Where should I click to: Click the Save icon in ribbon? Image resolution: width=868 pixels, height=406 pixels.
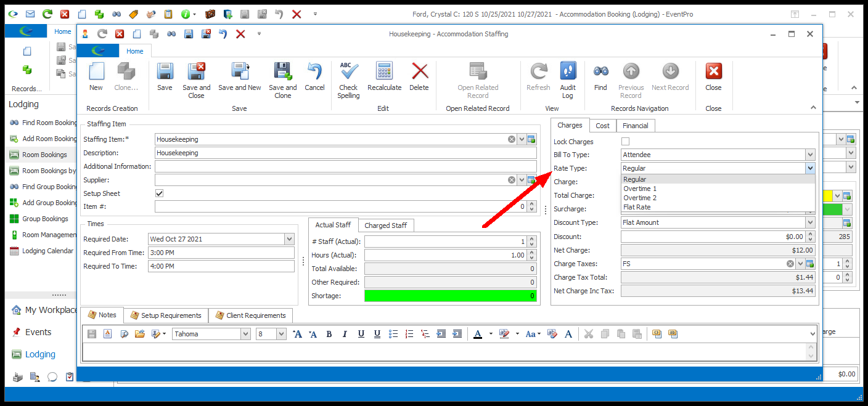[165, 77]
